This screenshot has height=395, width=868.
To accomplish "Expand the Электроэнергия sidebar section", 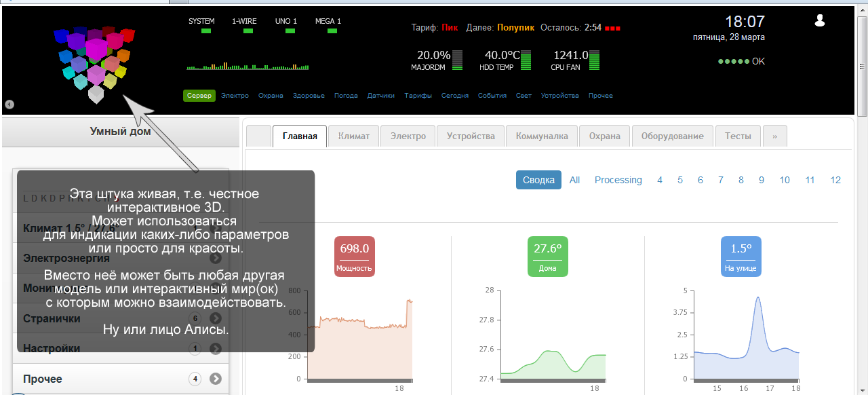I will click(x=216, y=258).
